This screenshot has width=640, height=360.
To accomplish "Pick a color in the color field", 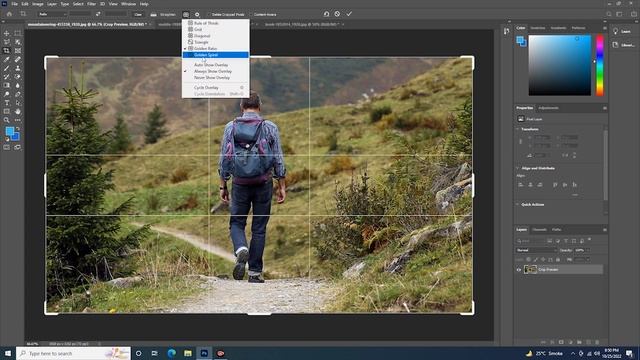I will pyautogui.click(x=560, y=65).
